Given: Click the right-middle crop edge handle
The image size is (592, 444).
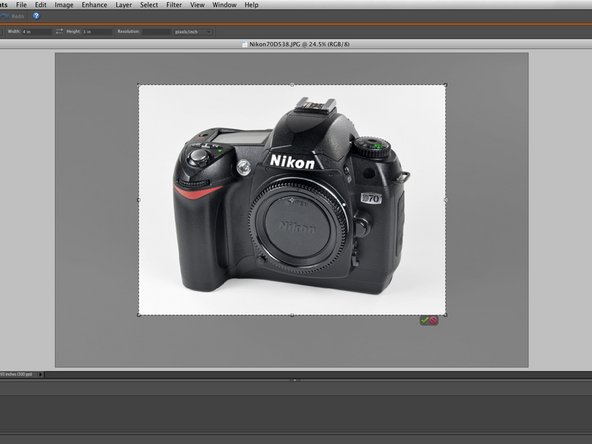Looking at the screenshot, I should tap(446, 200).
